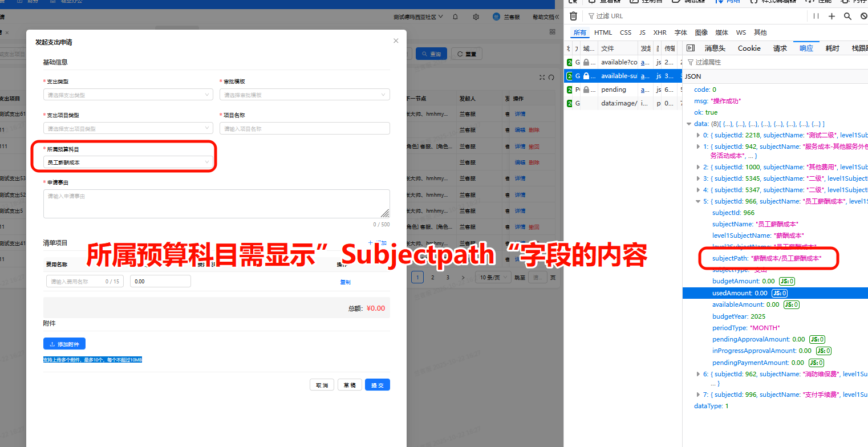Screen dimensions: 868x447
Task: Focus the 费用名称 input field
Action: point(85,281)
